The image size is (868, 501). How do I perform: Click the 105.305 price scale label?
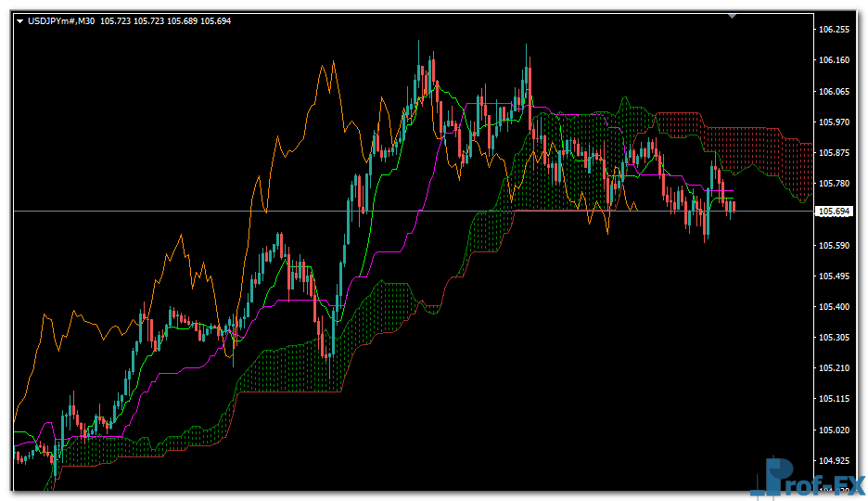pyautogui.click(x=836, y=337)
